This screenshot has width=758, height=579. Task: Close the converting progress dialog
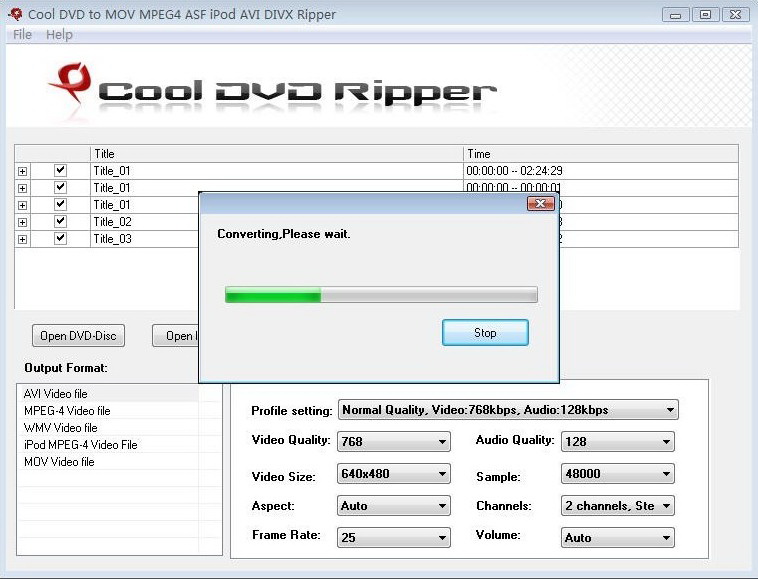540,204
